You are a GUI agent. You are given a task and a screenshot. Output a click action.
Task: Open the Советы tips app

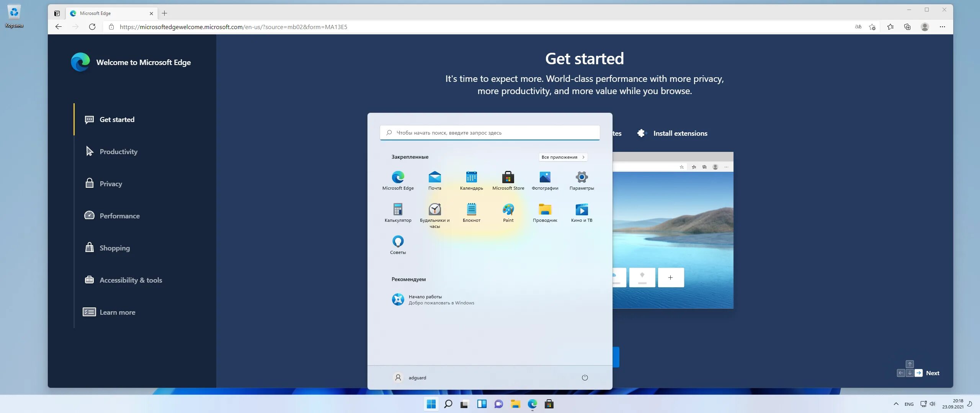398,245
